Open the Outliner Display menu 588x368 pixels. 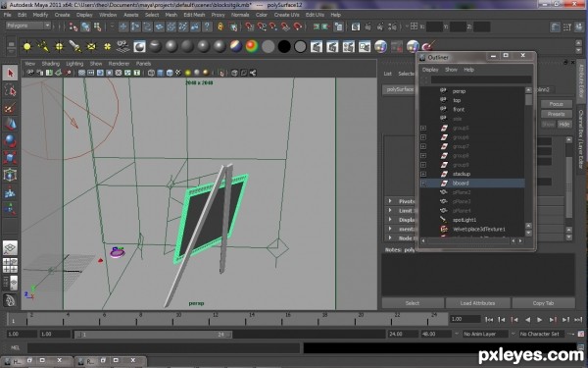click(x=430, y=70)
